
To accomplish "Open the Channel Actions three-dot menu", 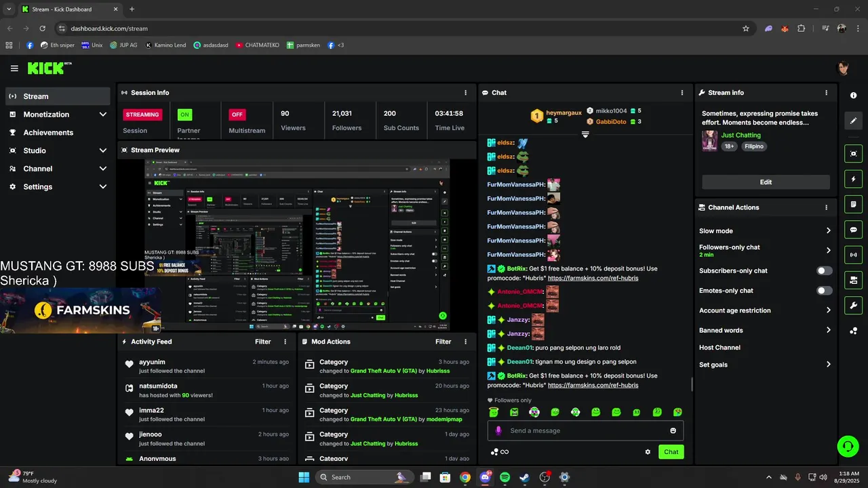I will pos(826,207).
